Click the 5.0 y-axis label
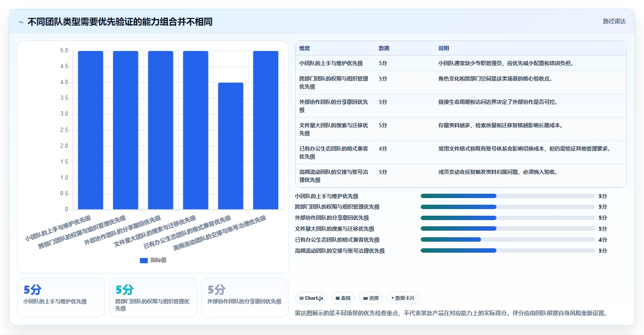The height and width of the screenshot is (335, 644). (x=64, y=51)
